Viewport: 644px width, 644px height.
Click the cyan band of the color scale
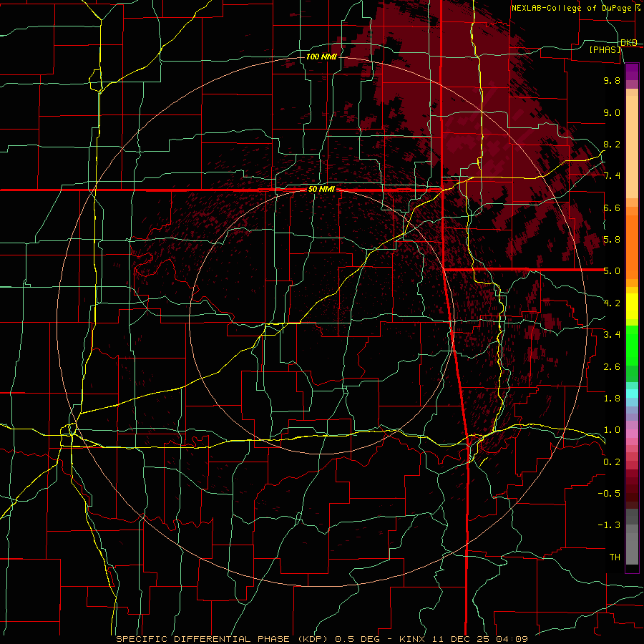coord(632,393)
